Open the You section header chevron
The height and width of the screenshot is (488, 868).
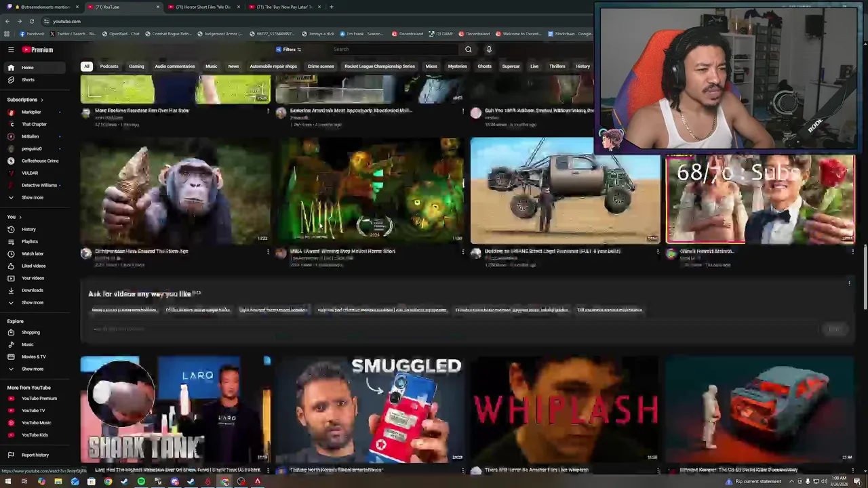click(x=20, y=217)
